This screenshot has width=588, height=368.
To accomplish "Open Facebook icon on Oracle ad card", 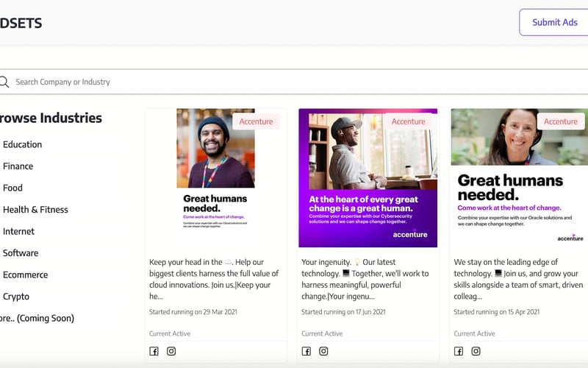I will click(x=459, y=351).
